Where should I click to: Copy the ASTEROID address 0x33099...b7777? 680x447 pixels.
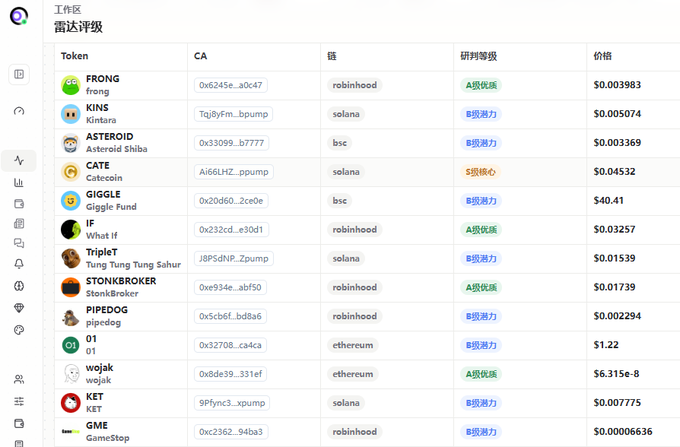coord(232,143)
